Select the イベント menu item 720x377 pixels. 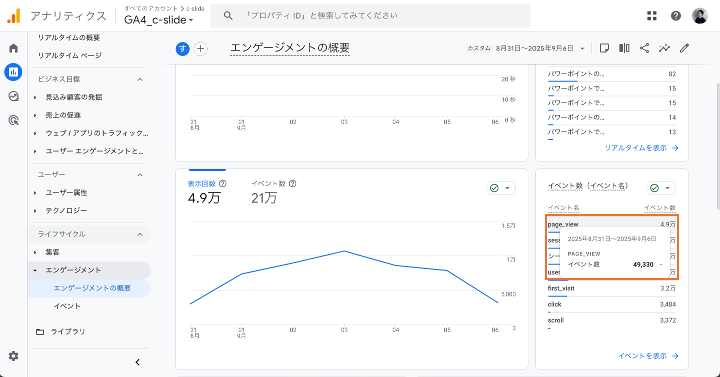coord(67,306)
